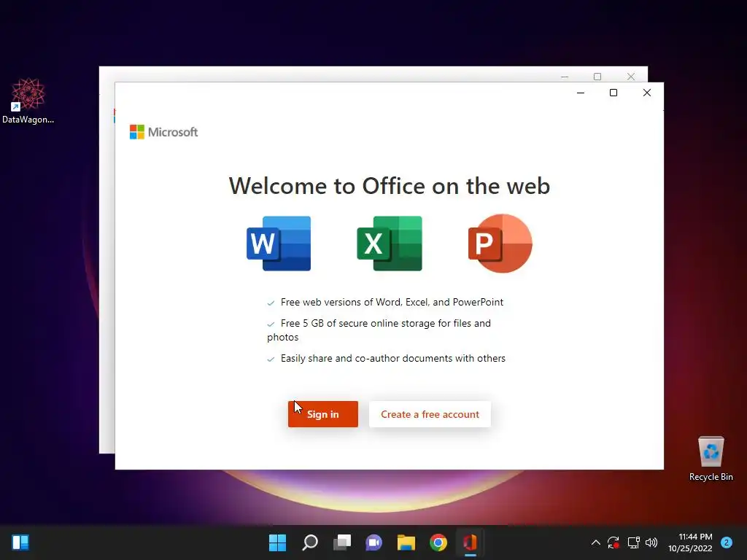Open the DataWagon desktop shortcut
747x560 pixels.
28,101
